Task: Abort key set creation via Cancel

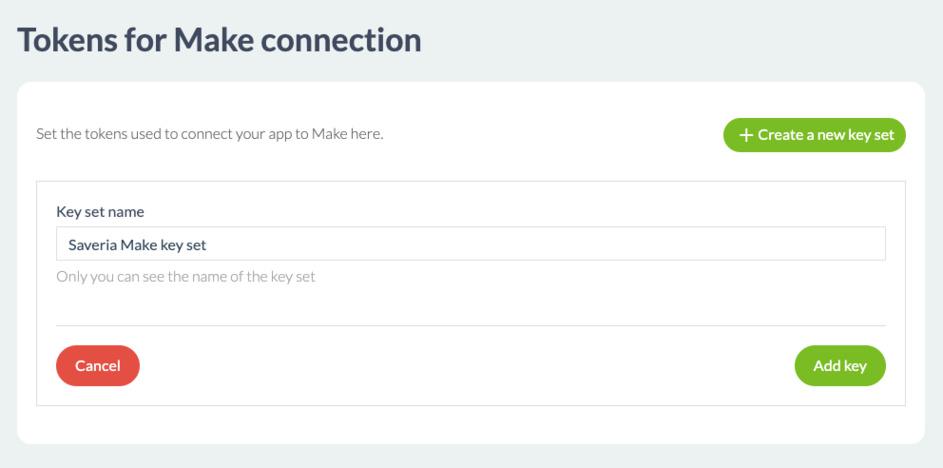Action: pos(98,366)
